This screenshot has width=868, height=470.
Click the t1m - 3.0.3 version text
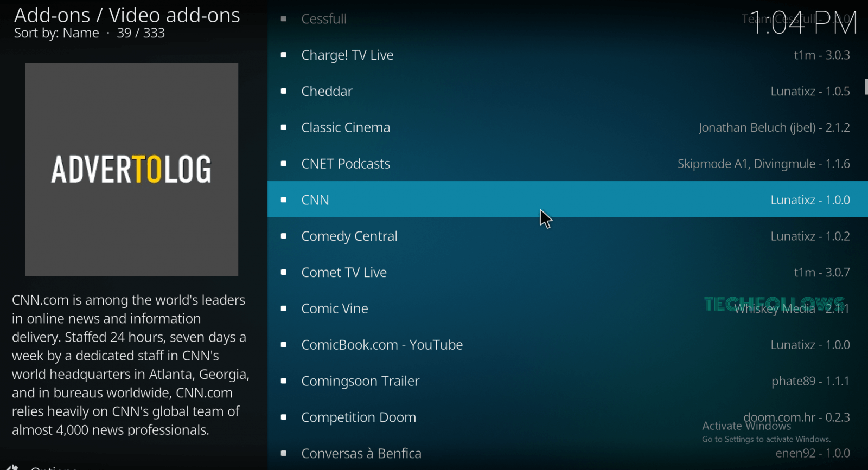point(822,55)
